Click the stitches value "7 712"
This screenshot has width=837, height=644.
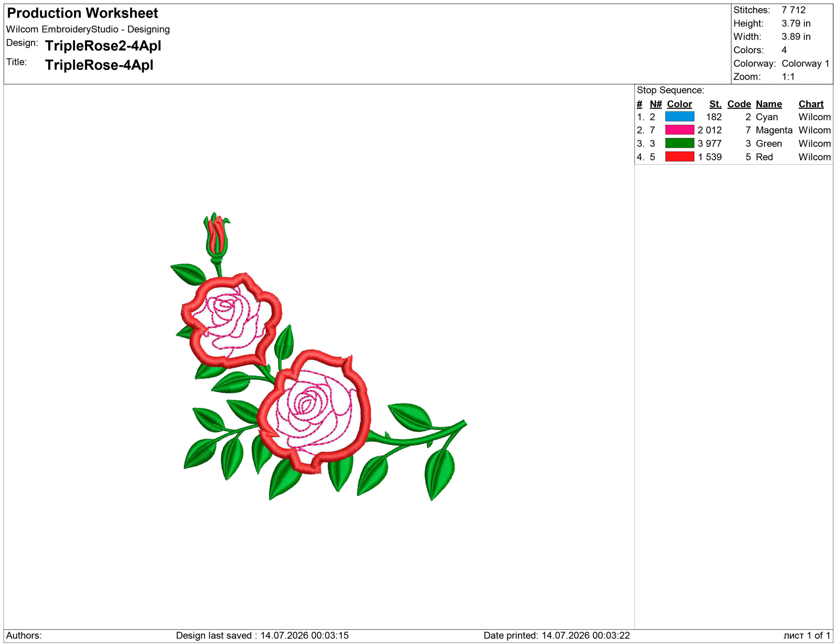click(x=793, y=10)
